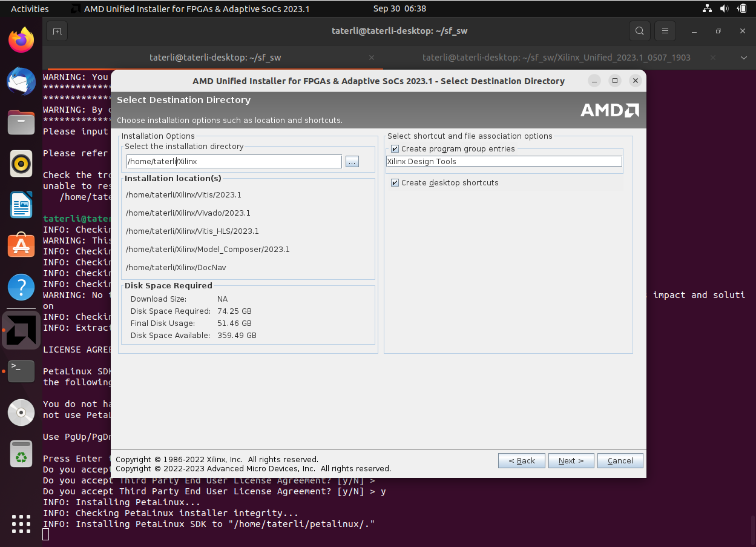756x547 pixels.
Task: Open the Trash in dock
Action: pos(21,454)
